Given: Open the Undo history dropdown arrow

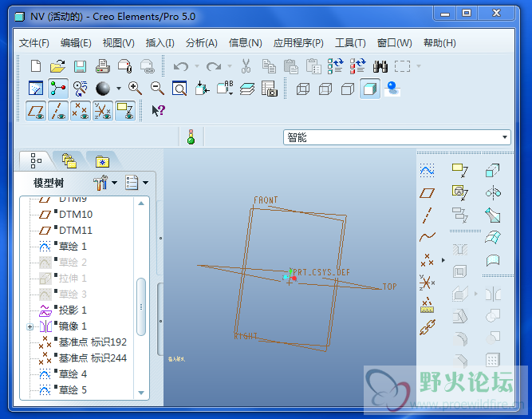Looking at the screenshot, I should (x=197, y=66).
